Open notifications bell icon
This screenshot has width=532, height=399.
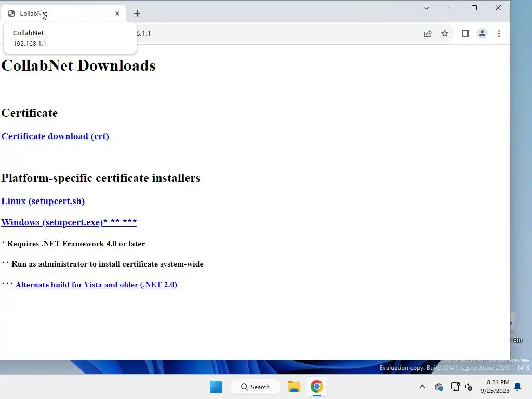517,387
